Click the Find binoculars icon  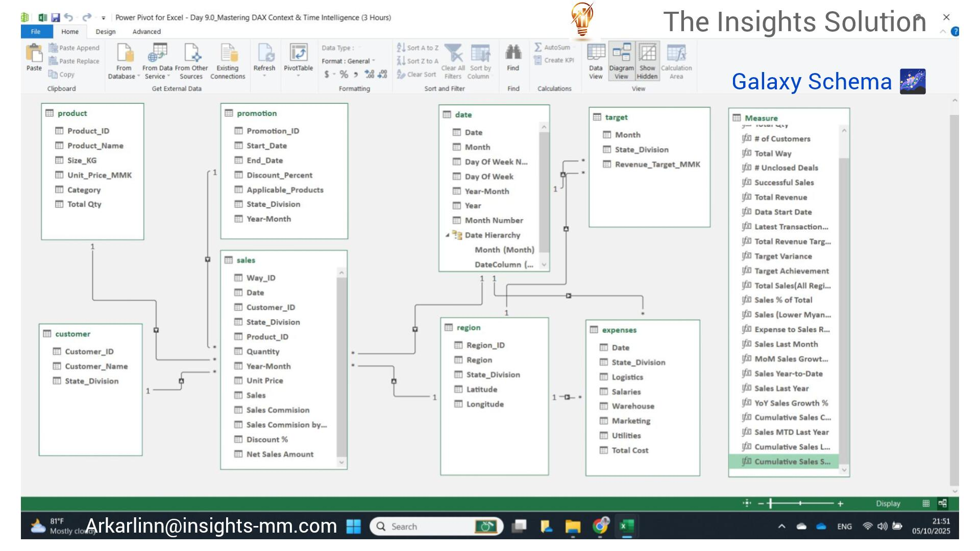point(513,53)
